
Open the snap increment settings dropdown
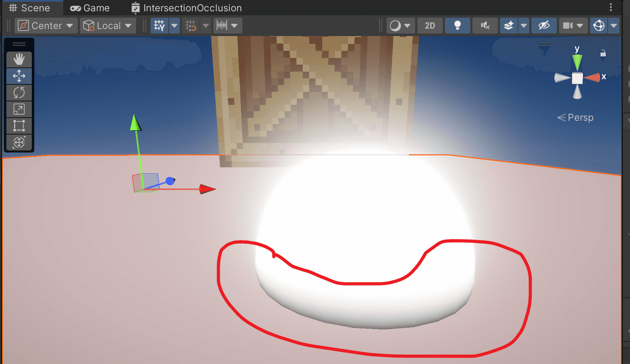click(227, 26)
